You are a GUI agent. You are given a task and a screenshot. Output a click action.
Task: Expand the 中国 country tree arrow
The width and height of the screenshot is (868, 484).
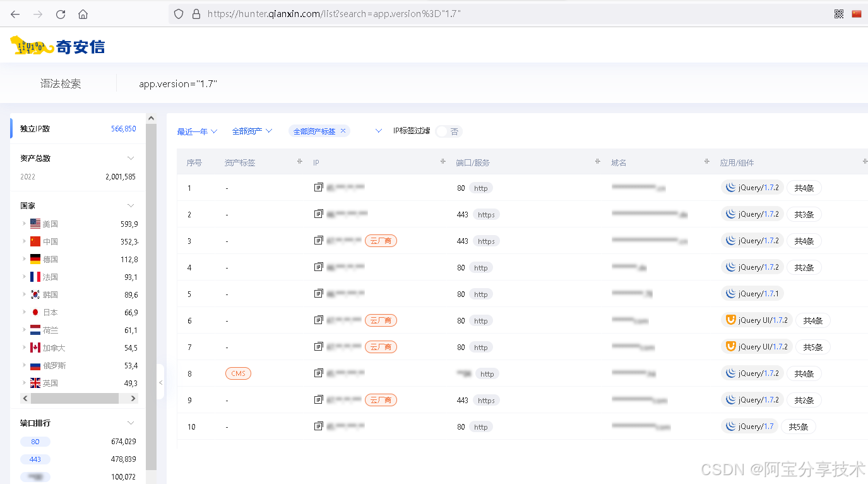point(25,241)
